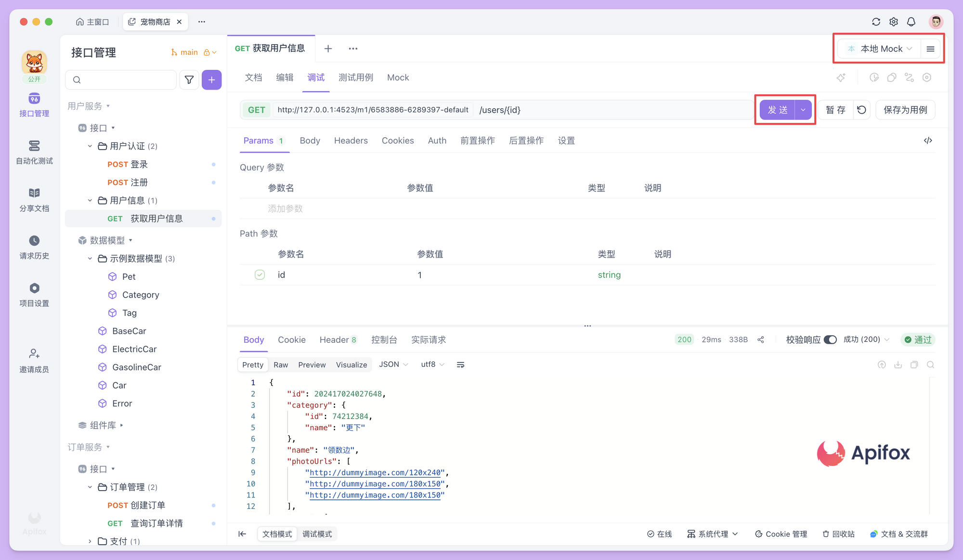Click the 保存为用例 button
The height and width of the screenshot is (560, 963).
point(905,110)
